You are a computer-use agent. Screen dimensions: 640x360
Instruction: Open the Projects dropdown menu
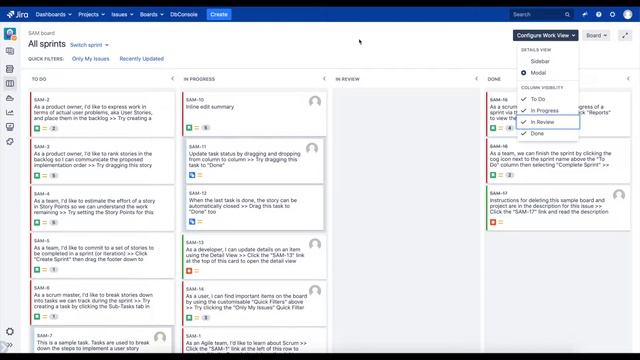click(91, 14)
